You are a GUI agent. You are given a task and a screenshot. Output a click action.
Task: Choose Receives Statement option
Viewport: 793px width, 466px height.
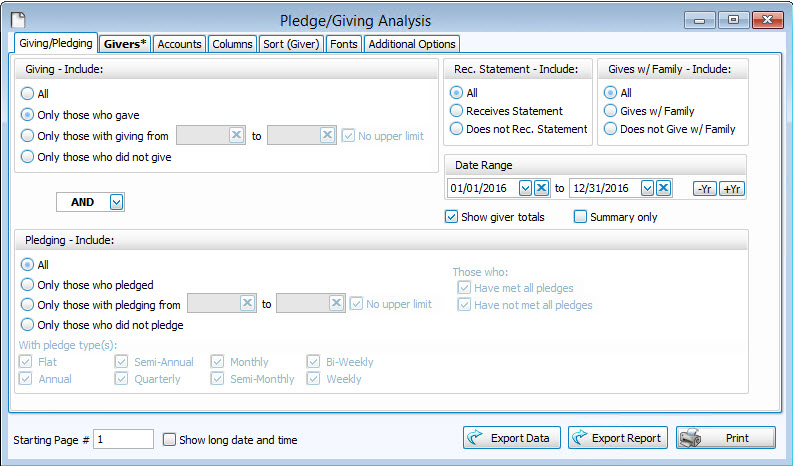pyautogui.click(x=457, y=111)
